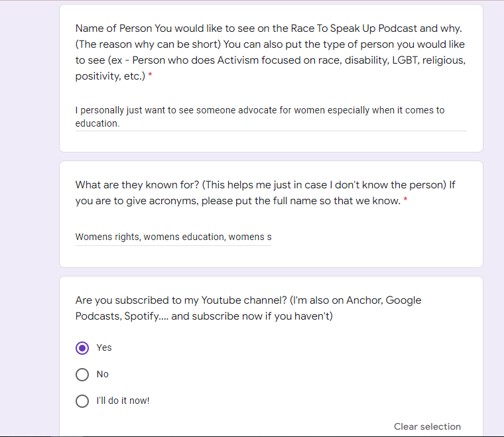Click the "No" option label text
Image resolution: width=504 pixels, height=437 pixels.
[103, 374]
